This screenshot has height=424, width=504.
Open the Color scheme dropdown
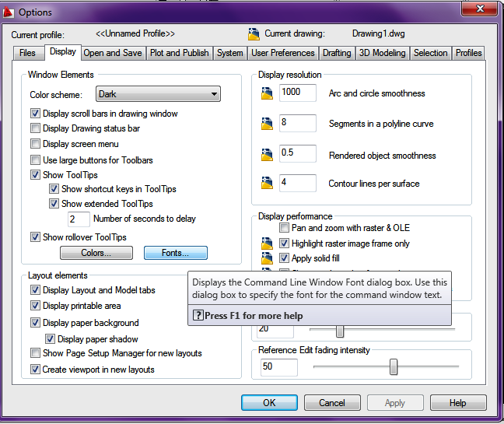[158, 94]
